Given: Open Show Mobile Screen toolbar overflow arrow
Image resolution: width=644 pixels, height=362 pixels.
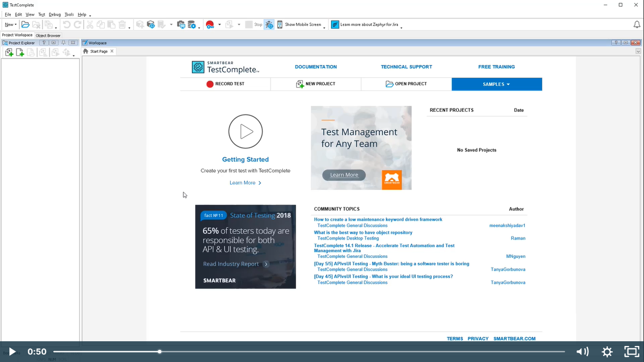Looking at the screenshot, I should (x=324, y=28).
